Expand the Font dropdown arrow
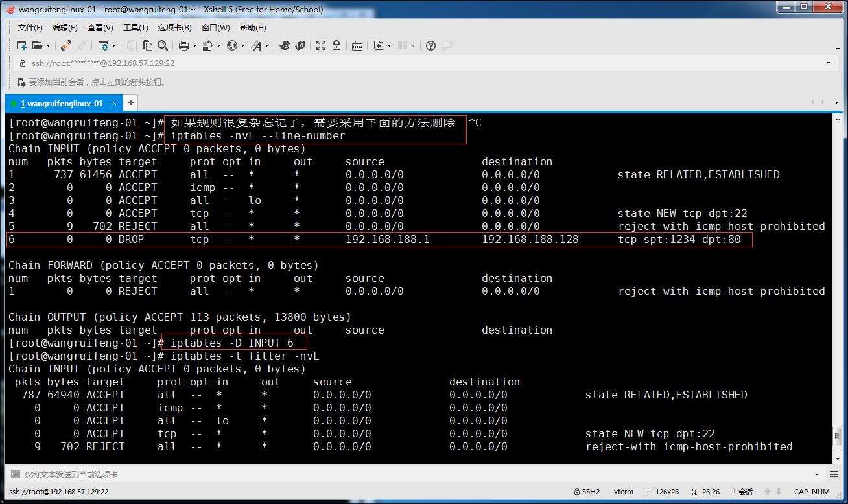This screenshot has width=848, height=504. point(266,45)
